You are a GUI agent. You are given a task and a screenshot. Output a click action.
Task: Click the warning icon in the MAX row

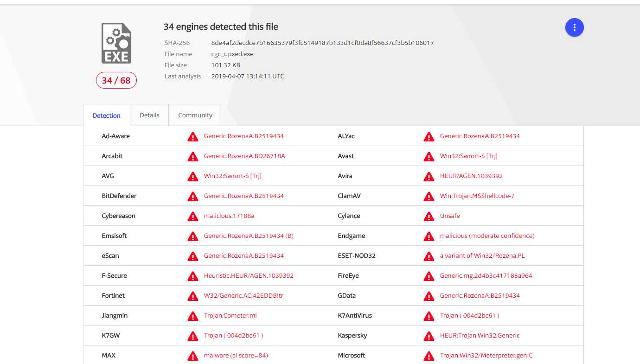point(193,356)
